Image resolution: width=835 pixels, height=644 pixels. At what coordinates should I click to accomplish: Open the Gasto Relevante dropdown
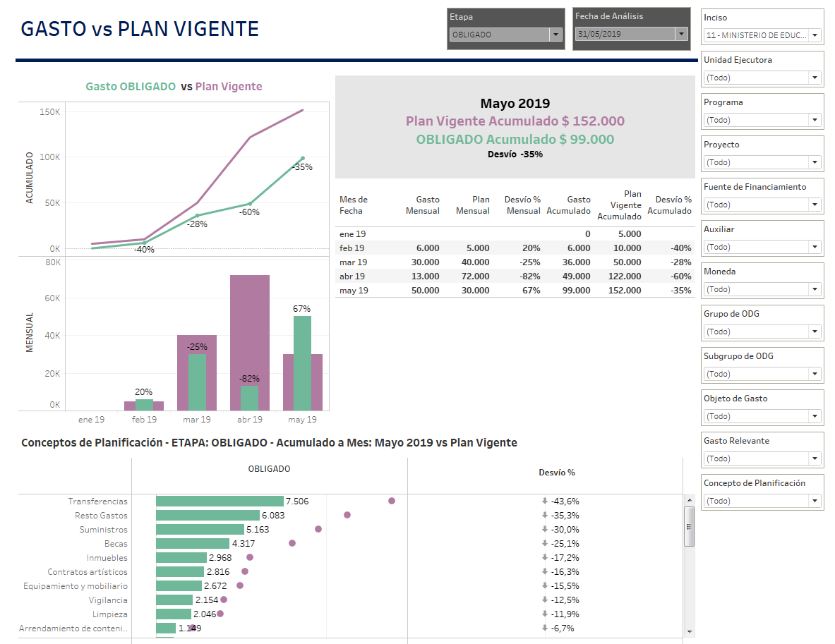[x=762, y=458]
